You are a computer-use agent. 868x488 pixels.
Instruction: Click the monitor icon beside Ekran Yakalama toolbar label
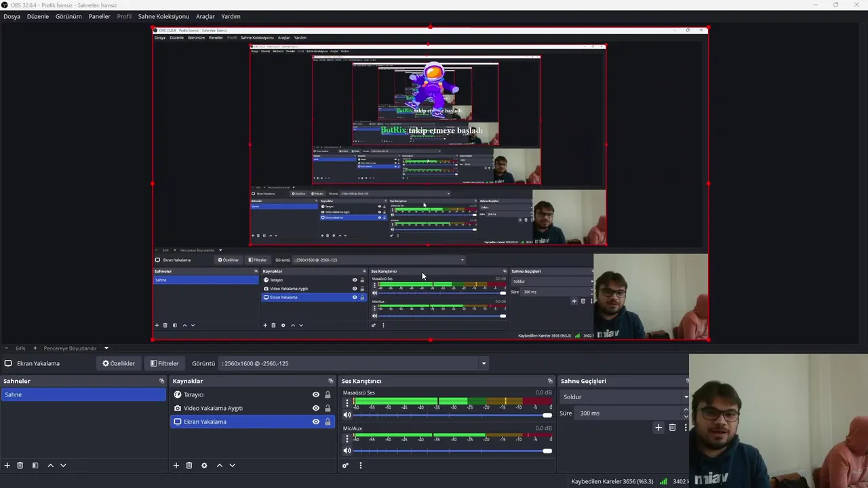[x=8, y=363]
